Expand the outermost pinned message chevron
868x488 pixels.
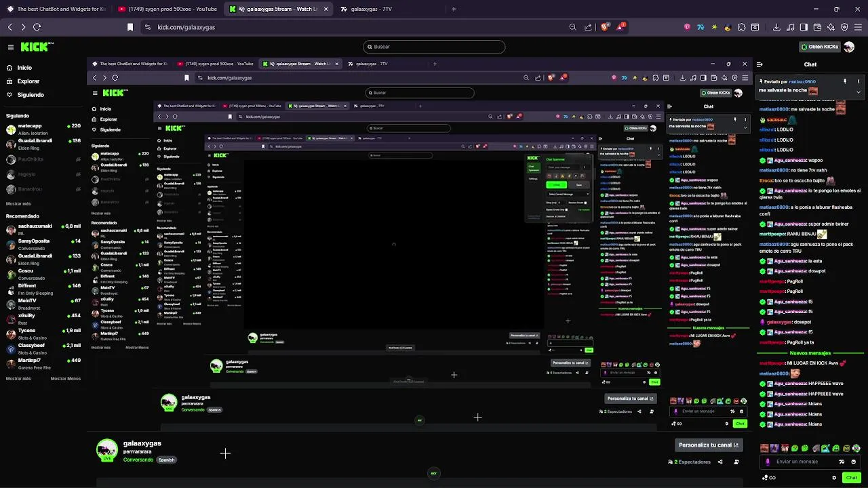(859, 91)
